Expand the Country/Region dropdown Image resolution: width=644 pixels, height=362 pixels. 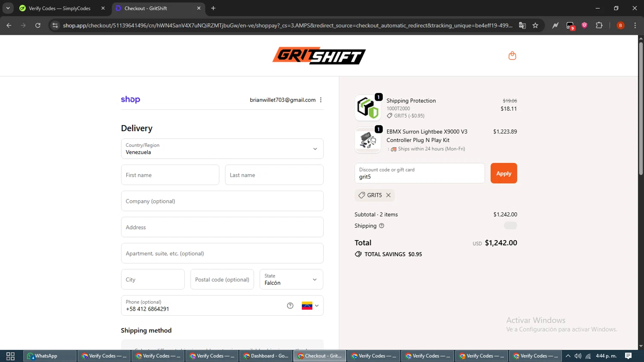coord(222,149)
